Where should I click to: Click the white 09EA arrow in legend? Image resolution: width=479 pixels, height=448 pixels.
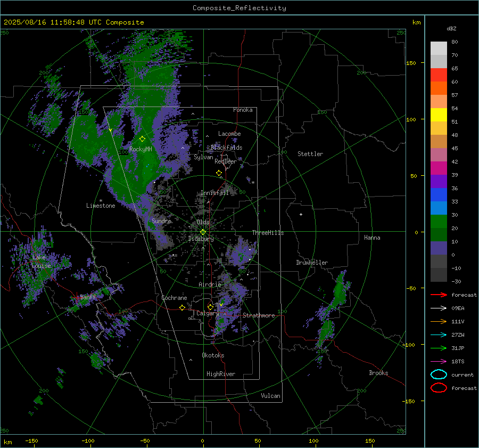(439, 308)
